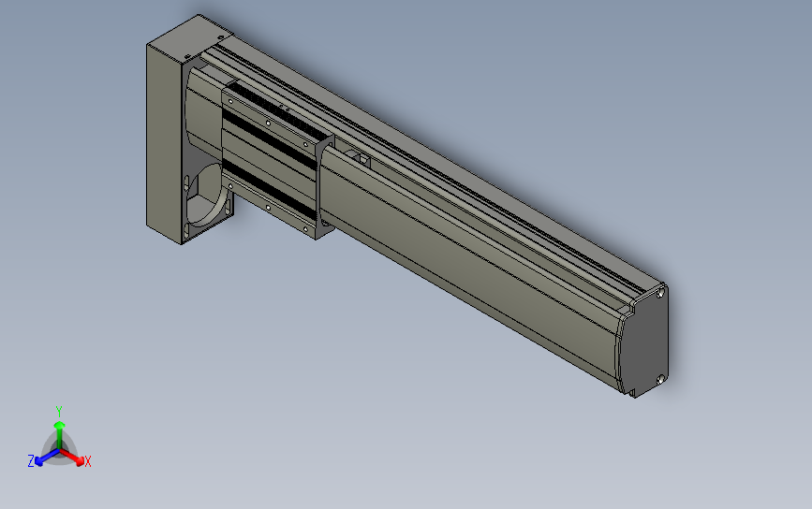Image resolution: width=812 pixels, height=509 pixels.
Task: Select the tall motor housing plate
Action: 164,144
